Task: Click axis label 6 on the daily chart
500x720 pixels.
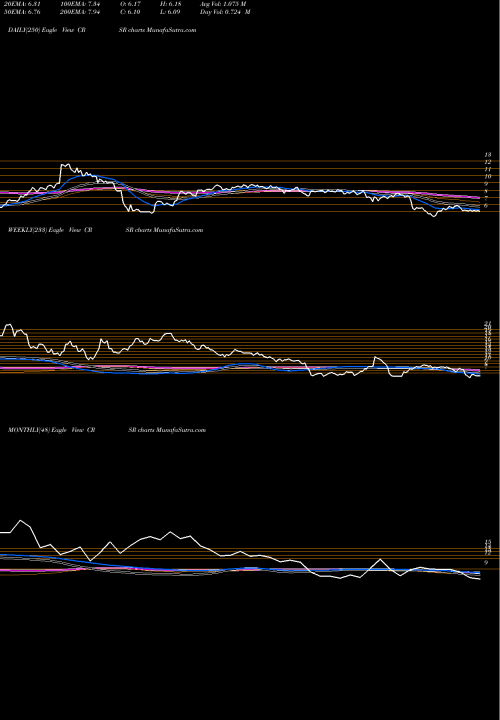Action: tap(486, 206)
